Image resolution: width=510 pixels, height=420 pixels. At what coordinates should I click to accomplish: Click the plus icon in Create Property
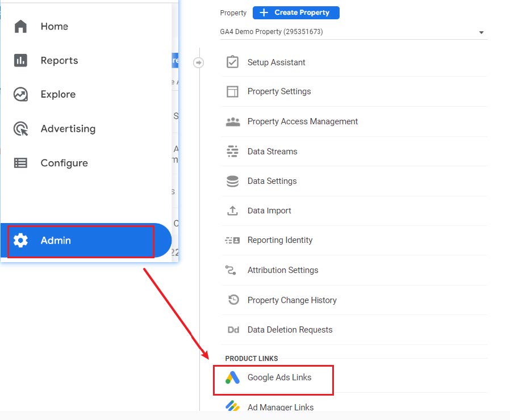click(x=264, y=12)
